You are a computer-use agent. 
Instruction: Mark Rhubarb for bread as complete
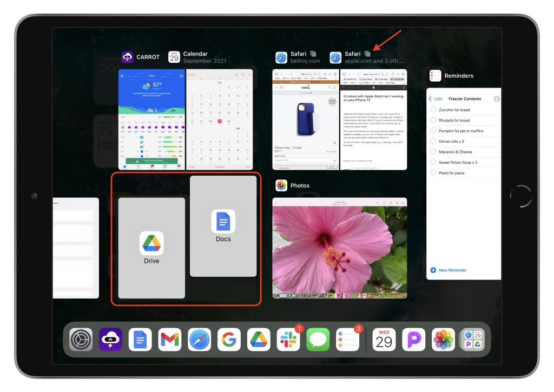click(x=433, y=120)
